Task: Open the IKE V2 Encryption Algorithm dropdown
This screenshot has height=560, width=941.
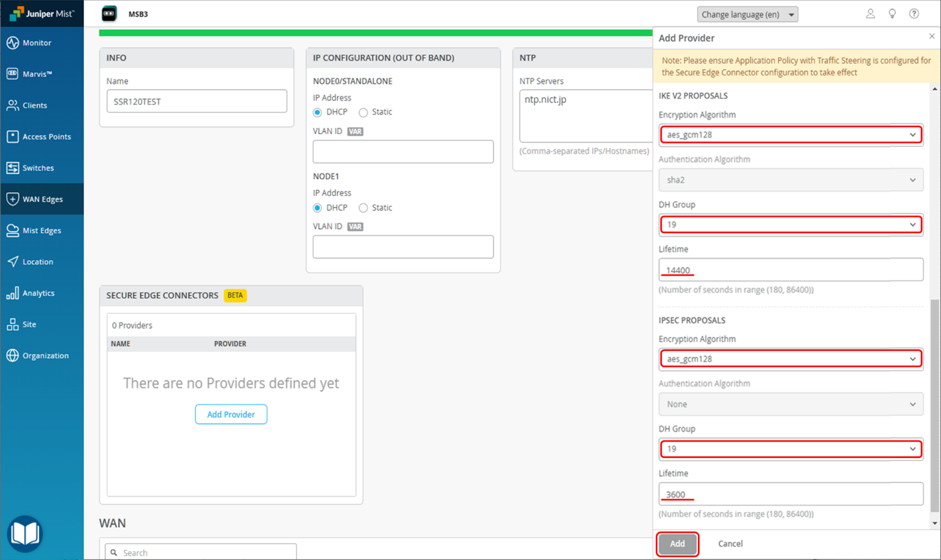Action: pyautogui.click(x=790, y=135)
